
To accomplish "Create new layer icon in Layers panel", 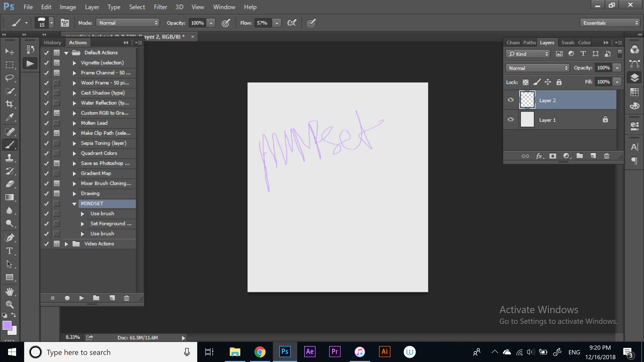I will pyautogui.click(x=593, y=156).
